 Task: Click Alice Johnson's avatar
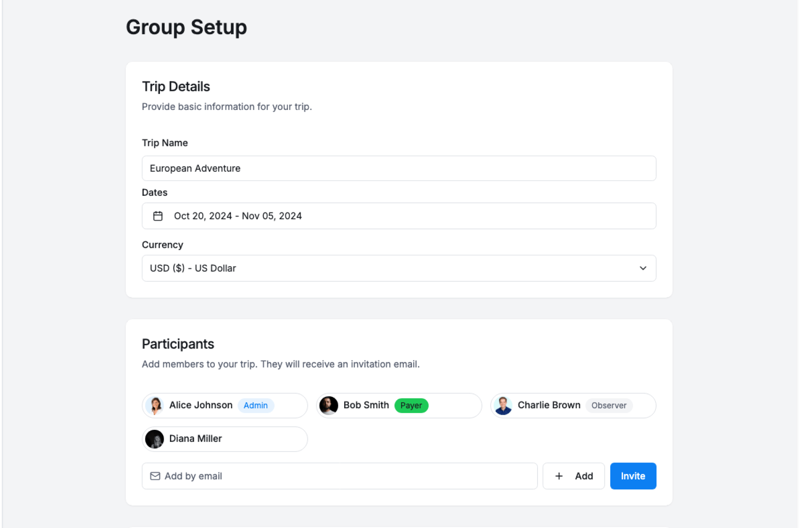[155, 405]
